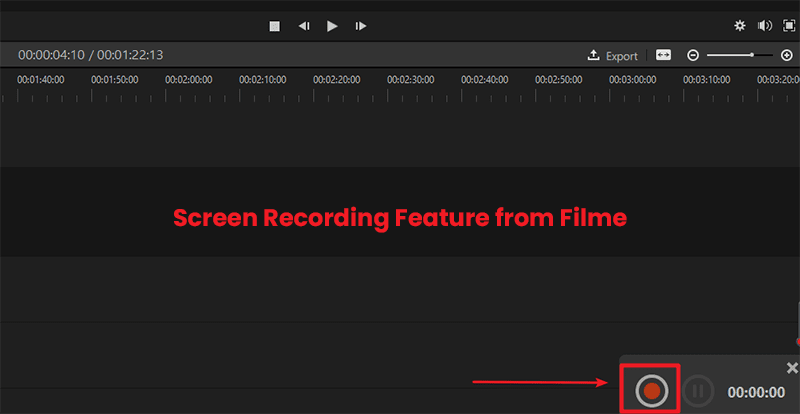
Task: Pause the recording with the pause button
Action: [698, 391]
